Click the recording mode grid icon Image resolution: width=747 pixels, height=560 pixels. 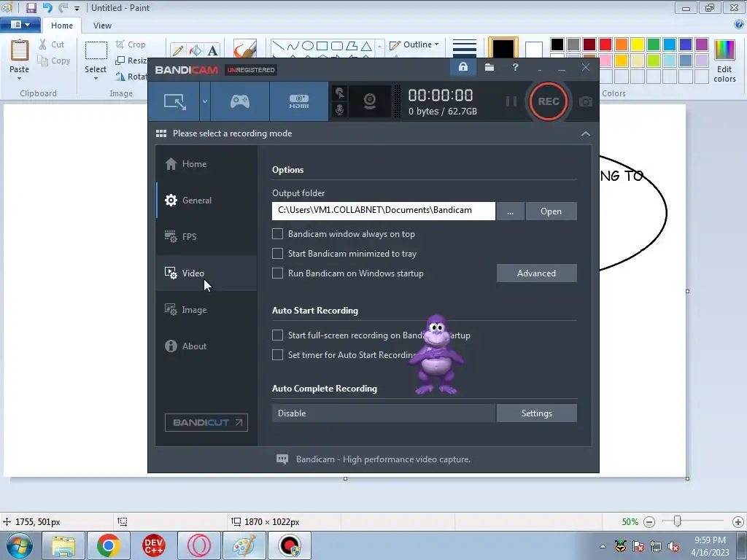pos(161,133)
